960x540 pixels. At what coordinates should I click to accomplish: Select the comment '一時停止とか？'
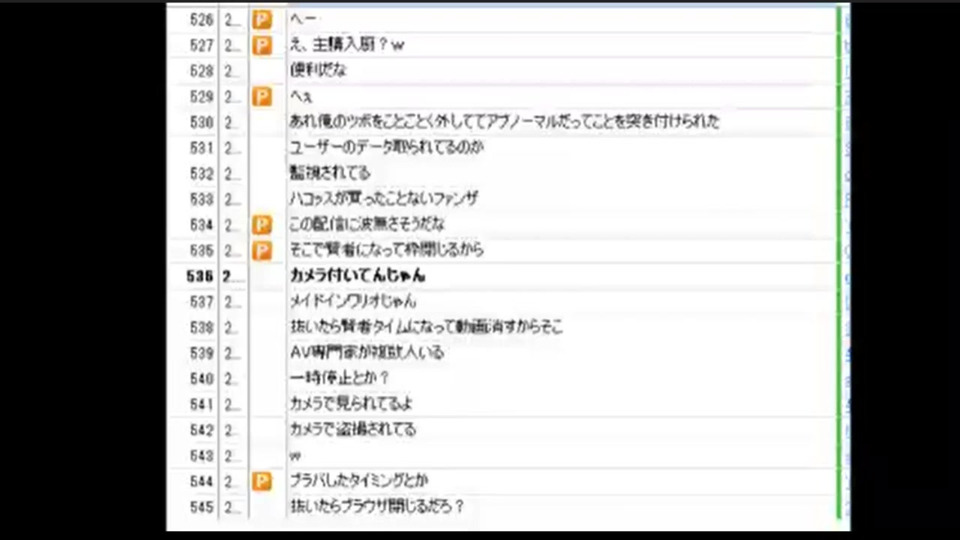pos(340,378)
